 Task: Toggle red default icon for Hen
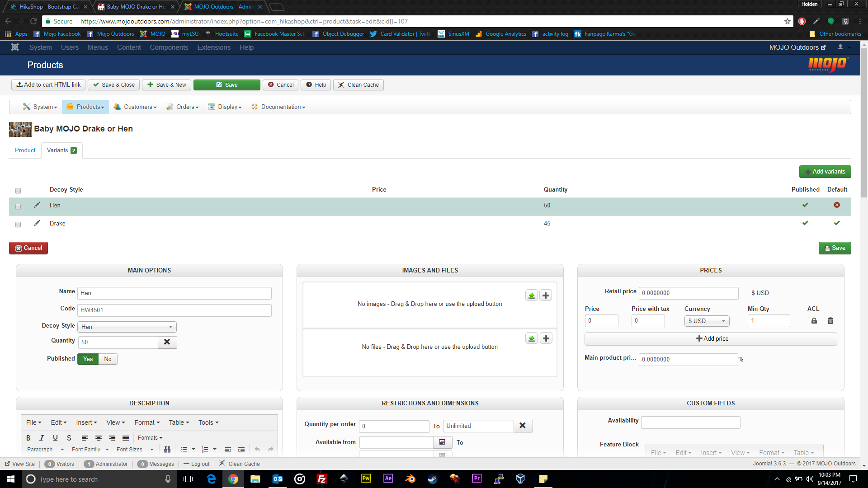click(x=837, y=205)
